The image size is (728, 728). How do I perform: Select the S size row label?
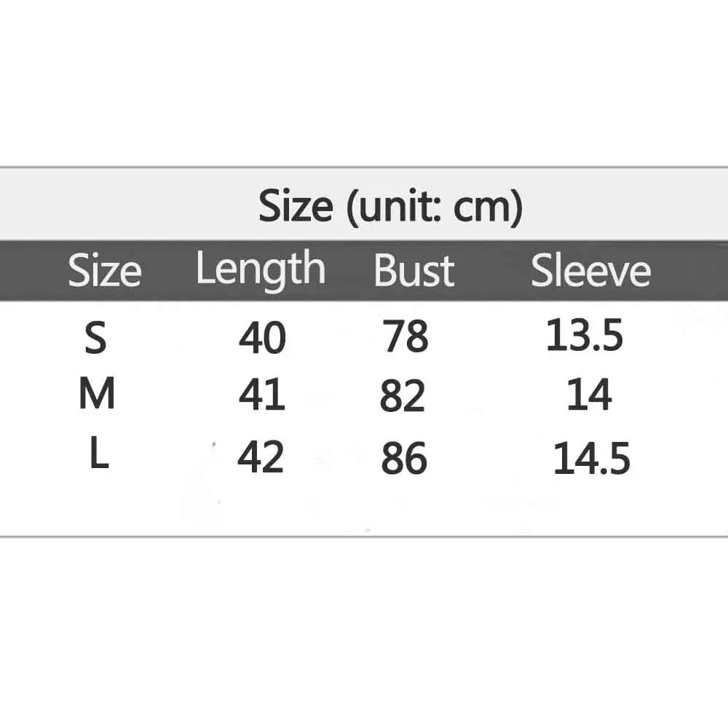[95, 338]
